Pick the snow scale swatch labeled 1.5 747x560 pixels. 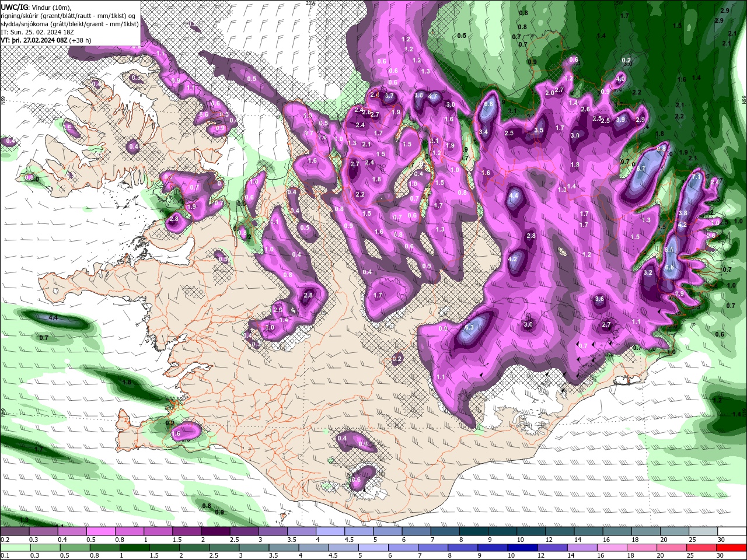186,531
